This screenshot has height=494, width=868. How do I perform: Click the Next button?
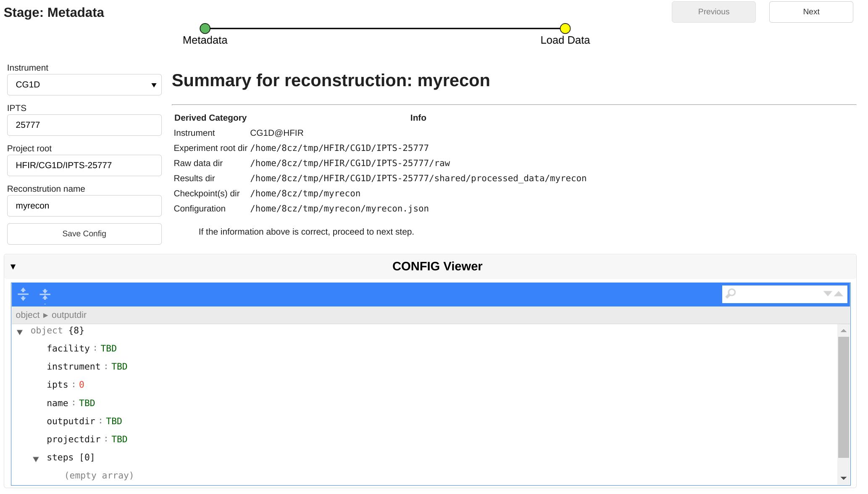coord(810,12)
